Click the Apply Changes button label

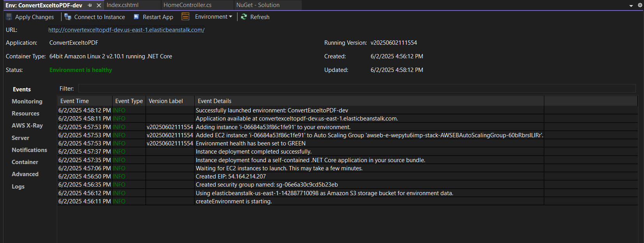tap(35, 17)
